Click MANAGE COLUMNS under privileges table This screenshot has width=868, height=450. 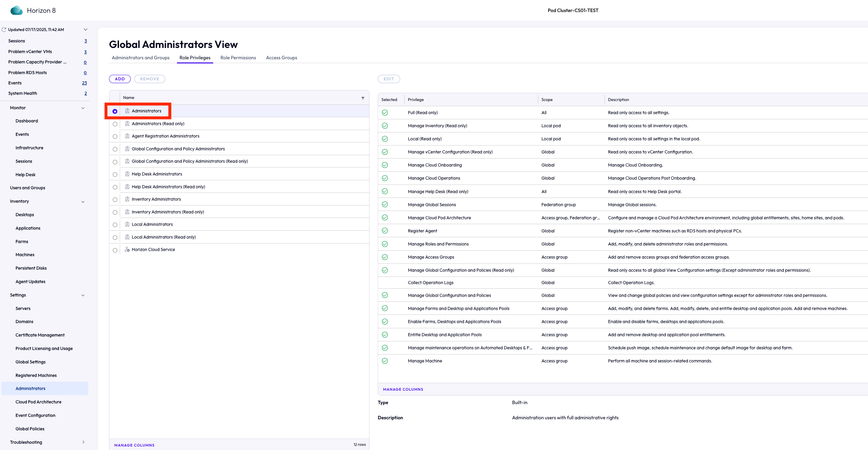coord(403,389)
